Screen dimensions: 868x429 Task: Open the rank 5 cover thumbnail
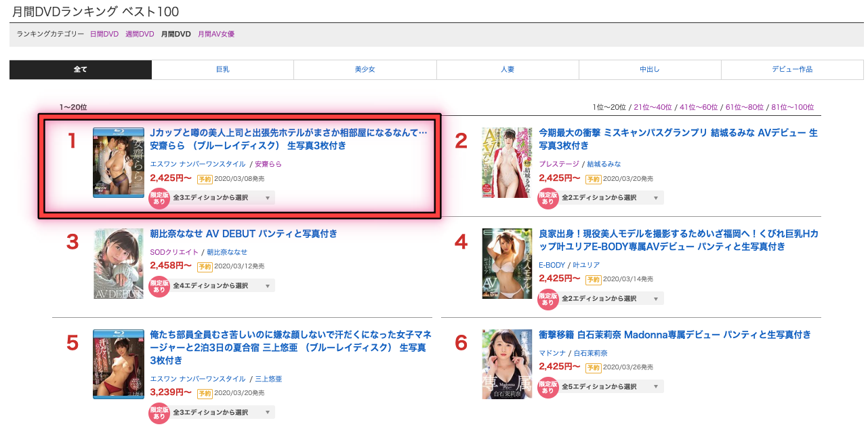(x=119, y=364)
